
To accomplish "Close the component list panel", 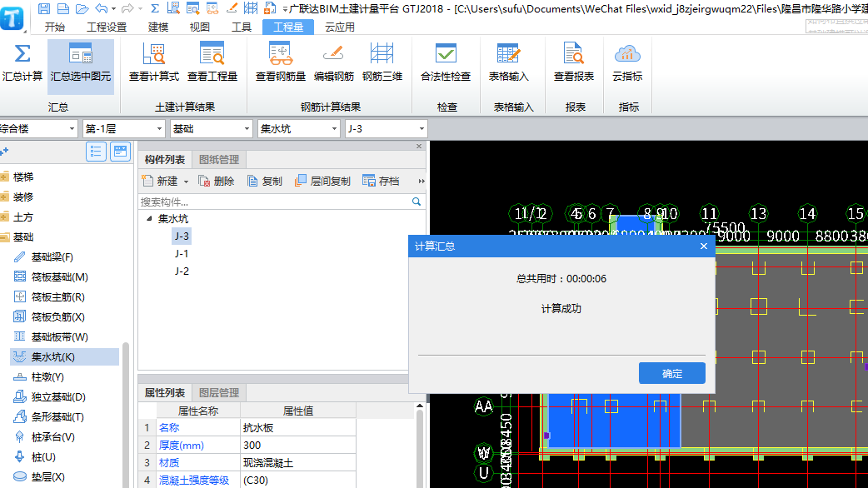I will [419, 146].
